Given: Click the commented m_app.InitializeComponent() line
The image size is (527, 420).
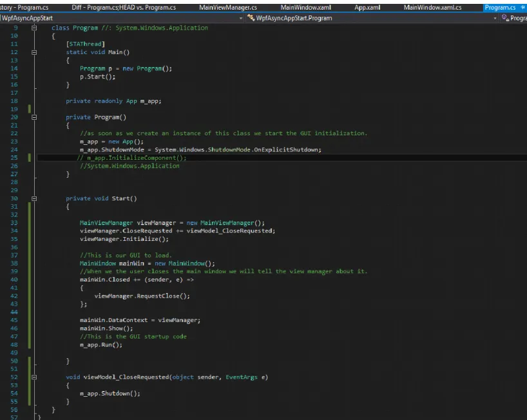Looking at the screenshot, I should click(131, 158).
